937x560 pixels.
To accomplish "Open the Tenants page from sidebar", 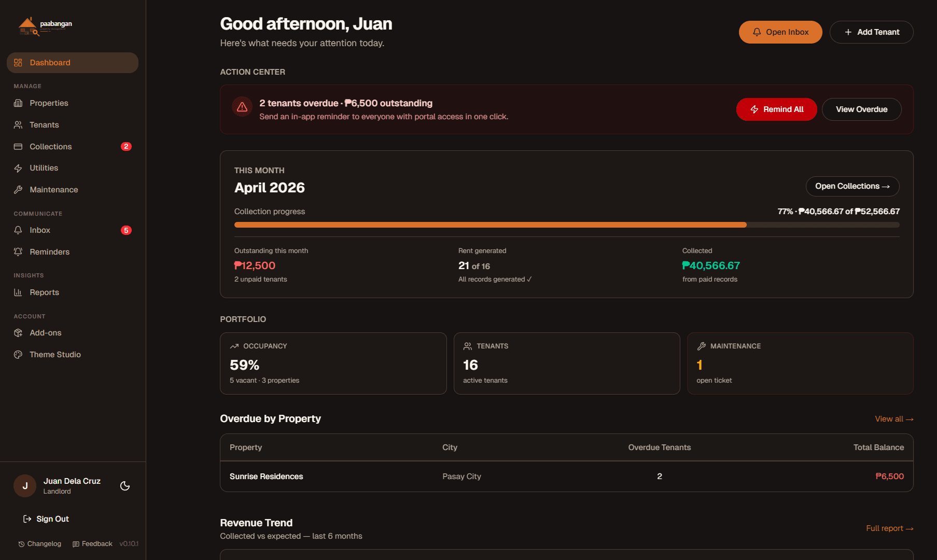I will [x=73, y=125].
